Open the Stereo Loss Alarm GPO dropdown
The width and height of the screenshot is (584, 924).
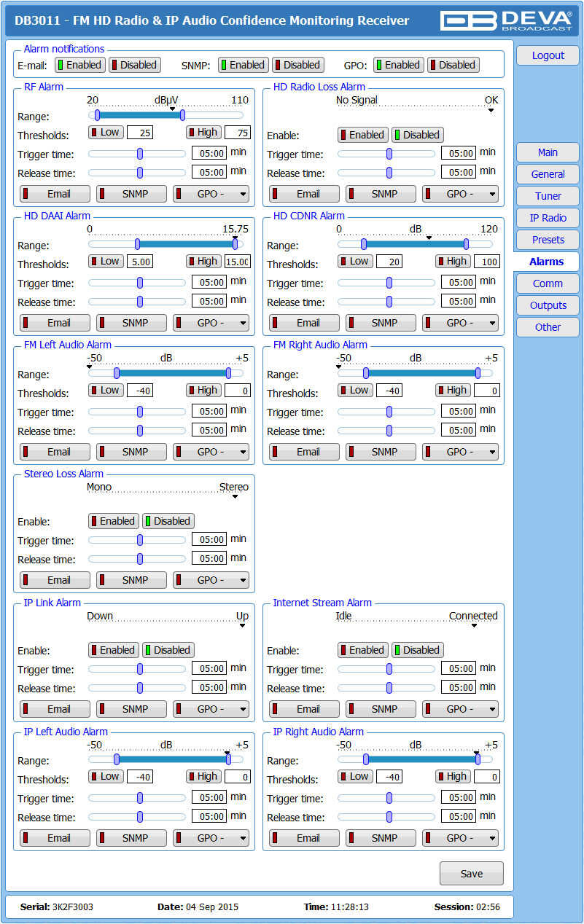(211, 580)
